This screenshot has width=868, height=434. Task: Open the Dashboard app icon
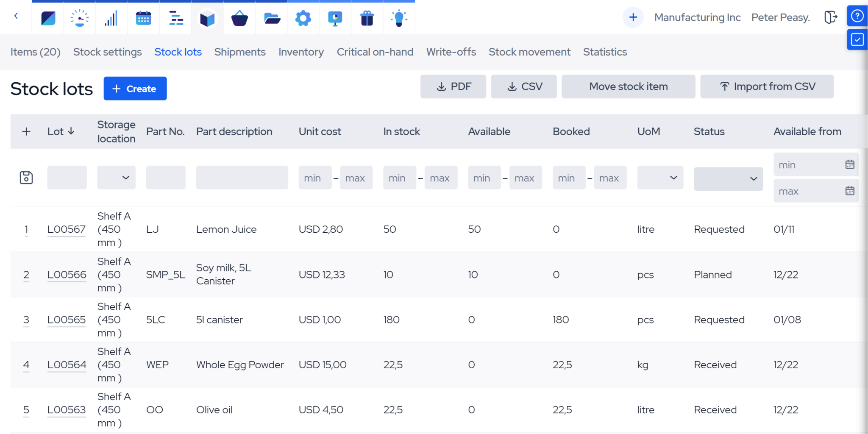pos(47,18)
